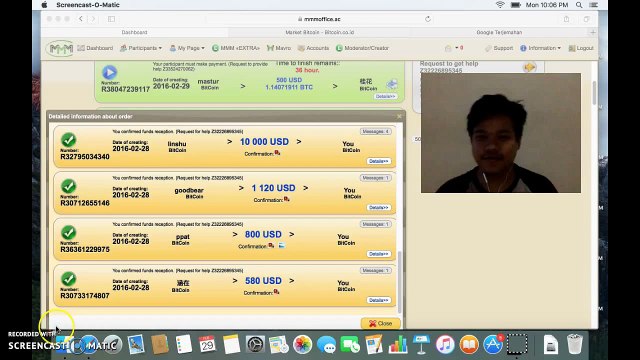Screen dimensions: 640x360
Task: Open iBooks from the Dock
Action: click(469, 344)
